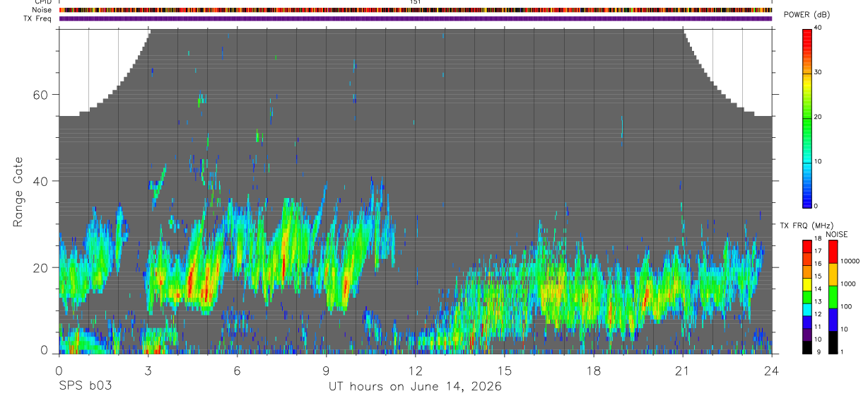The height and width of the screenshot is (401, 868).
Task: Click the 21 hour tick label
Action: tap(683, 371)
